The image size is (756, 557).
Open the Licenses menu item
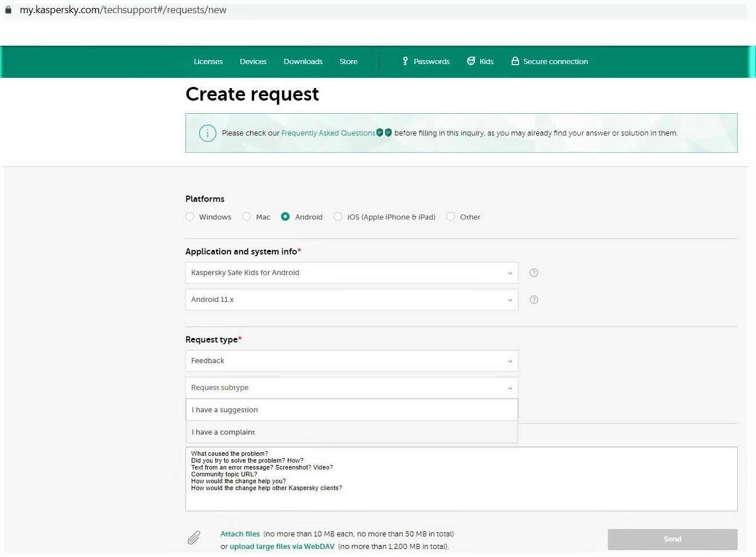tap(208, 62)
